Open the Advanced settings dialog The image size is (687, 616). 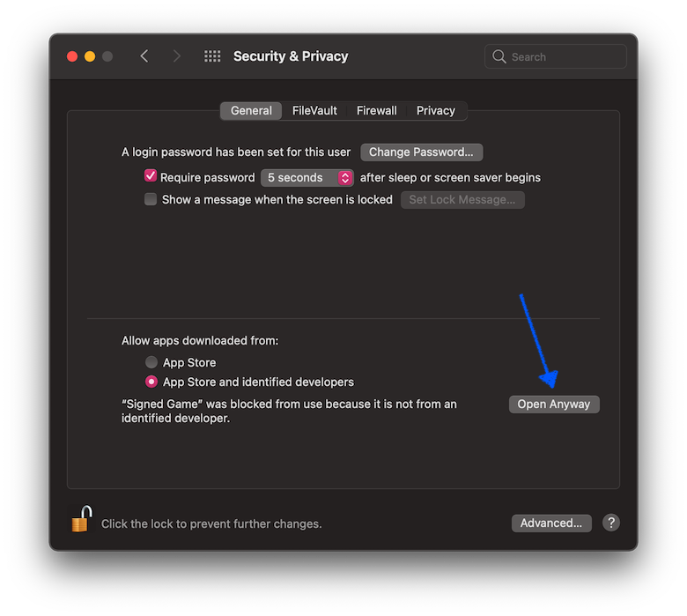coord(550,523)
